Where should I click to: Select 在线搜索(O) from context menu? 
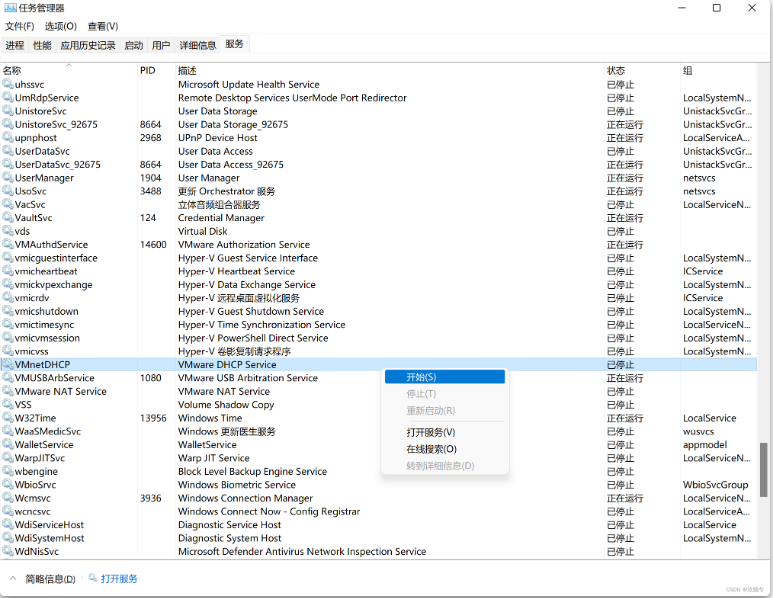click(430, 449)
